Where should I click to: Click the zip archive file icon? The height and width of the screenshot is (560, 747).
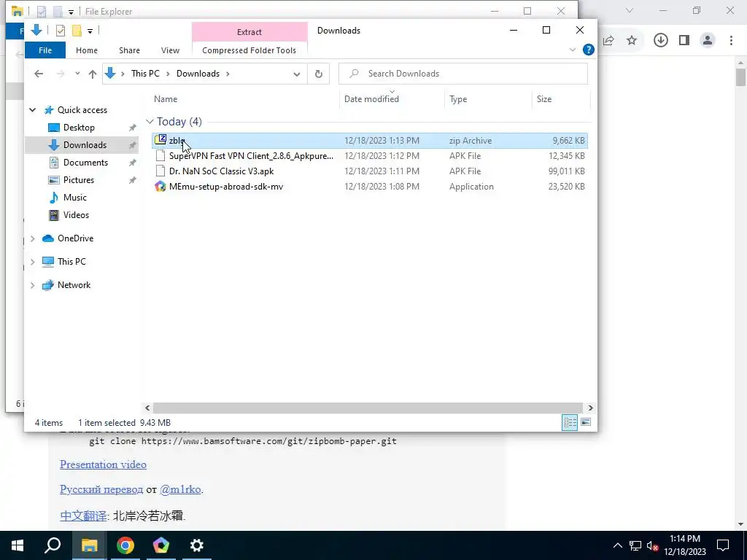point(160,140)
